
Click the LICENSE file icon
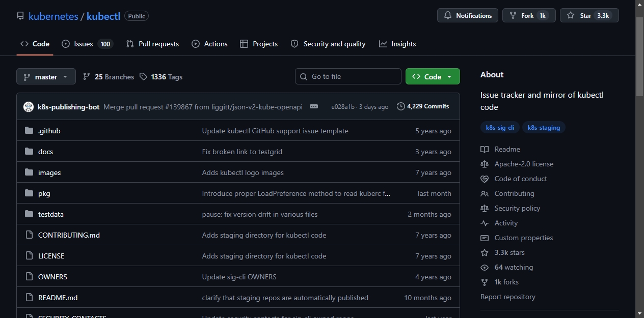point(29,256)
